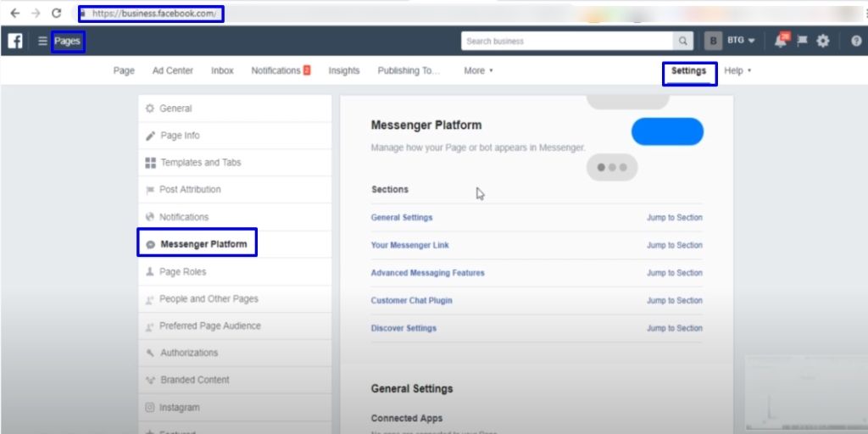Select Post Attribution in sidebar
Screen dimensions: 868x434
235,190
